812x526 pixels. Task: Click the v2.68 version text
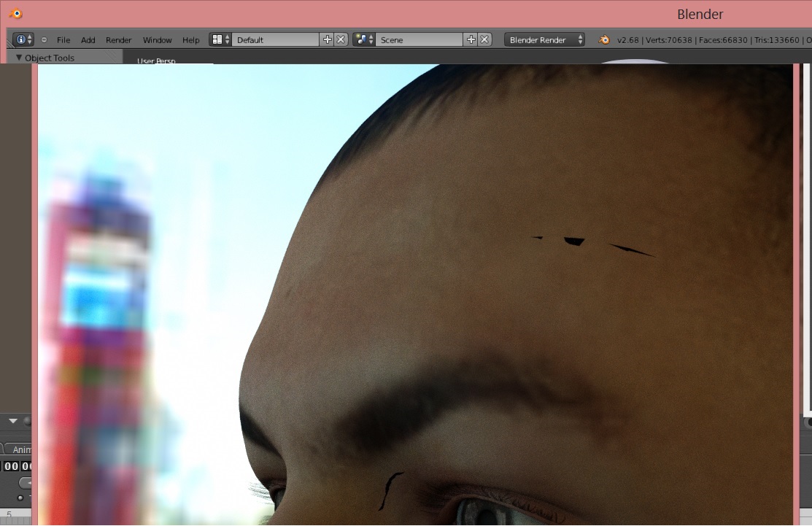click(627, 40)
